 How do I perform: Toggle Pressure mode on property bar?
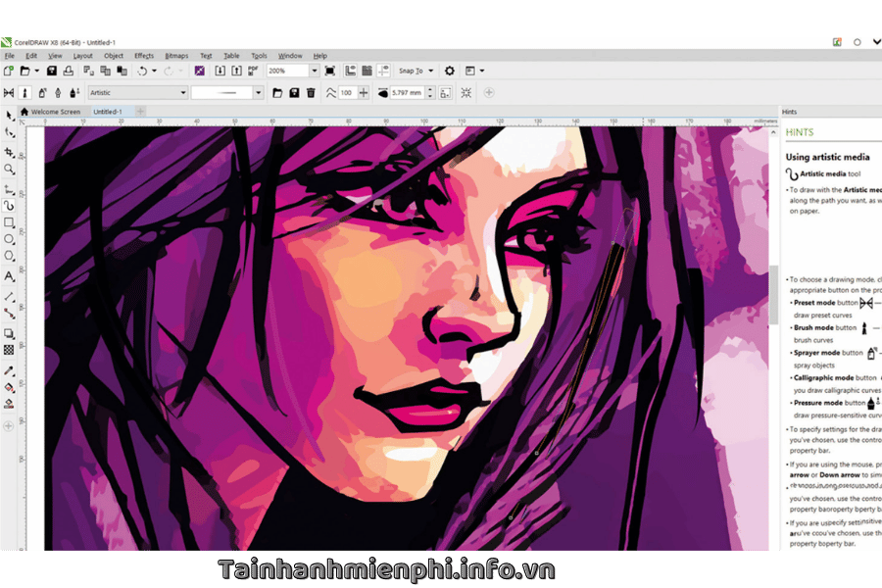pos(74,93)
